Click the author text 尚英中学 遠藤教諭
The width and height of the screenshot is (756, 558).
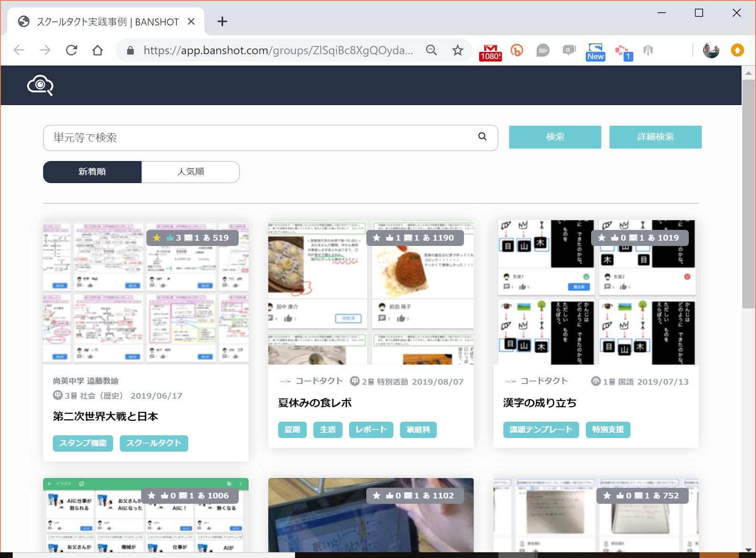point(86,381)
